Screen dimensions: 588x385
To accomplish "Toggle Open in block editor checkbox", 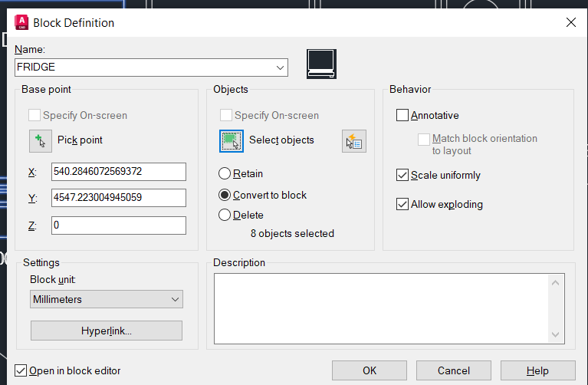I will coord(21,370).
